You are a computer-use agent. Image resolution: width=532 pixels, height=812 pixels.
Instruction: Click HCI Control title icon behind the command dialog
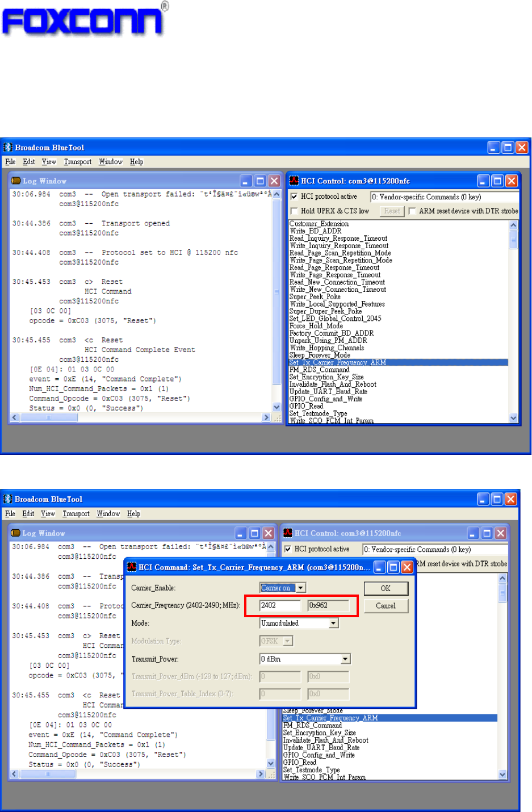(x=288, y=533)
